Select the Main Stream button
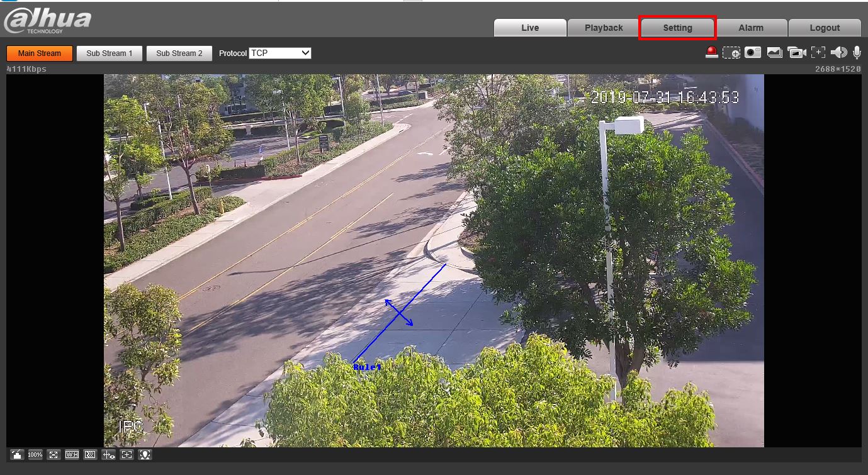 coord(40,53)
